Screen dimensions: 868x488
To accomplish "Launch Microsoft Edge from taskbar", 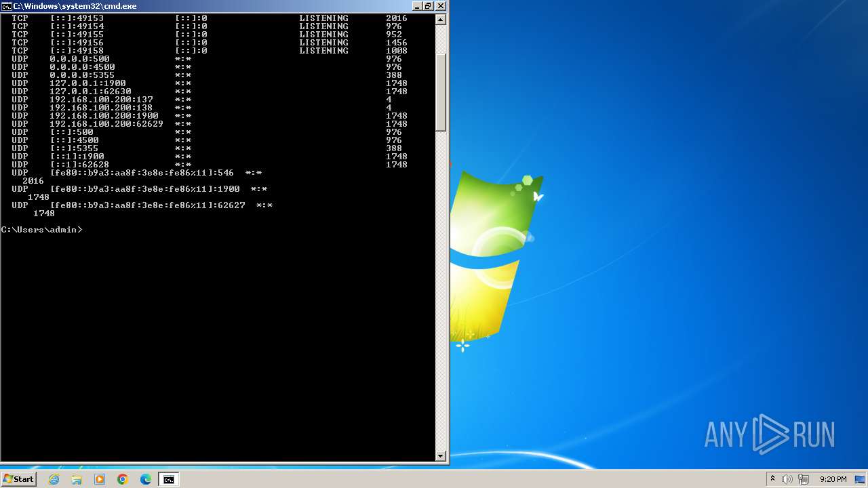I will point(146,479).
